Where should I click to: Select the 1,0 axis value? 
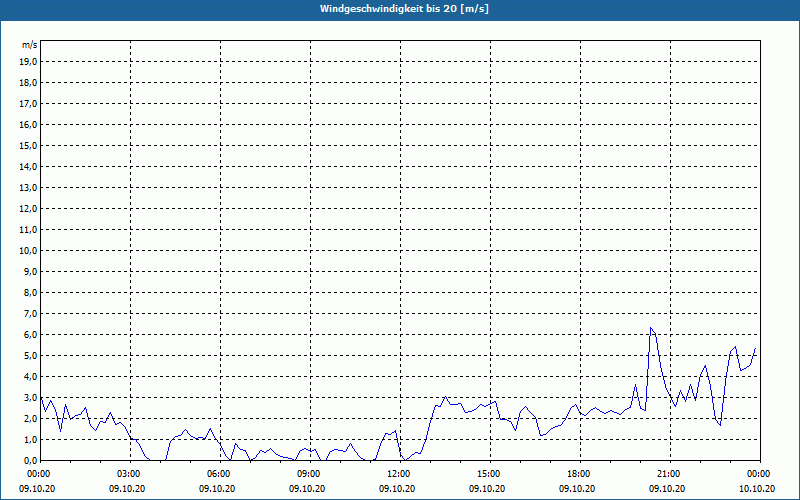coord(30,440)
